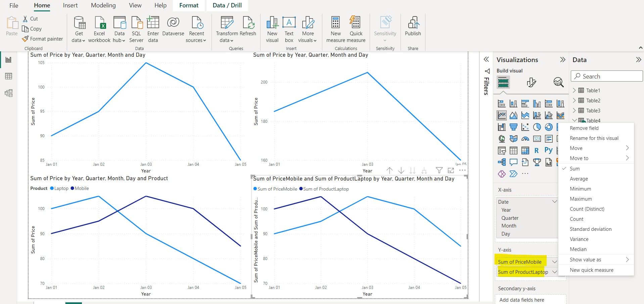Switch to Report view in left sidebar
The width and height of the screenshot is (644, 304).
tap(9, 60)
